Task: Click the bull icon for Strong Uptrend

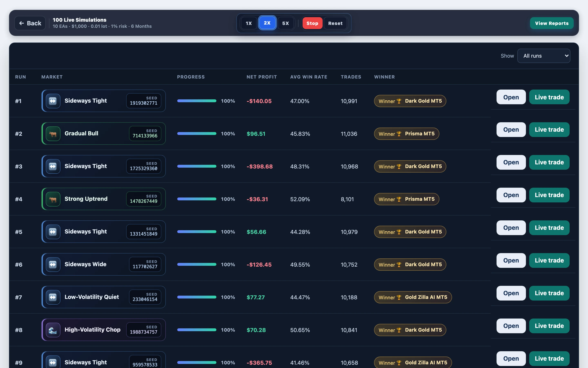Action: [53, 199]
